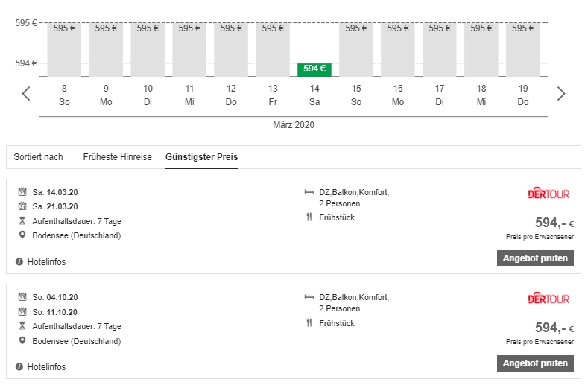Click the DERTOUR logo in first offer
Image resolution: width=588 pixels, height=385 pixels.
tap(548, 194)
